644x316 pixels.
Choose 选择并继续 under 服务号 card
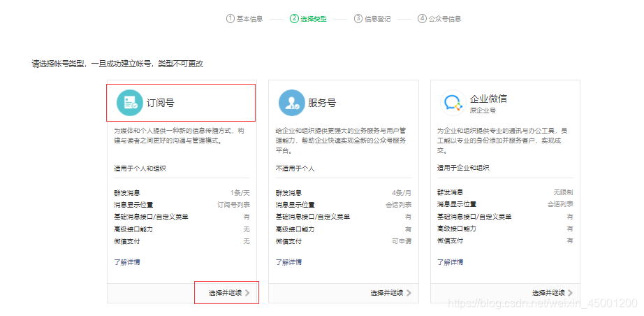point(387,293)
